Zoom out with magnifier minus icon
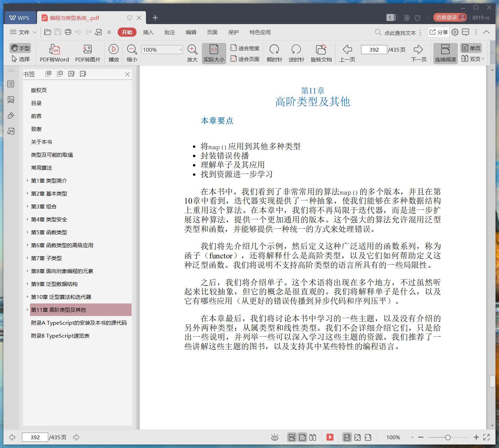 (132, 53)
